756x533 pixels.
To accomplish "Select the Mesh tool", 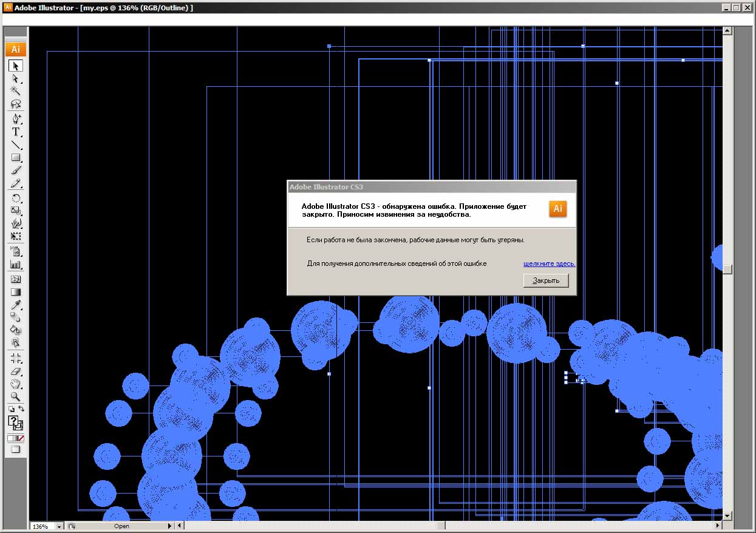I will click(16, 280).
